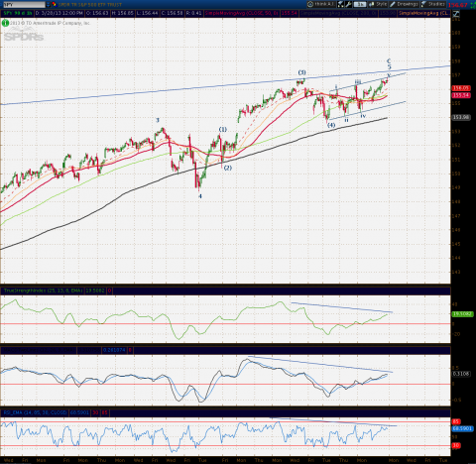Click the 153.98 gray price bubble on axis

tap(461, 117)
